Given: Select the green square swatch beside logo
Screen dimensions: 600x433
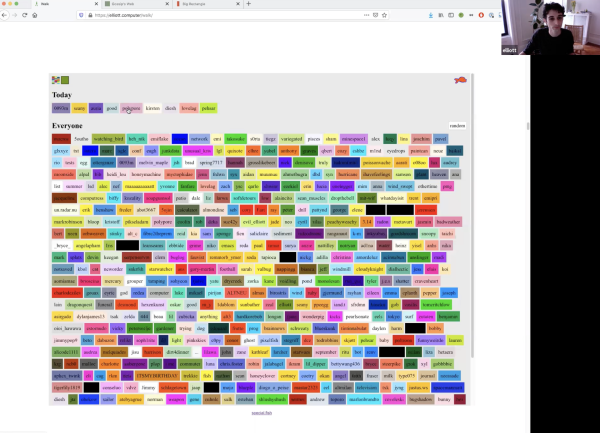Looking at the screenshot, I should [66, 80].
